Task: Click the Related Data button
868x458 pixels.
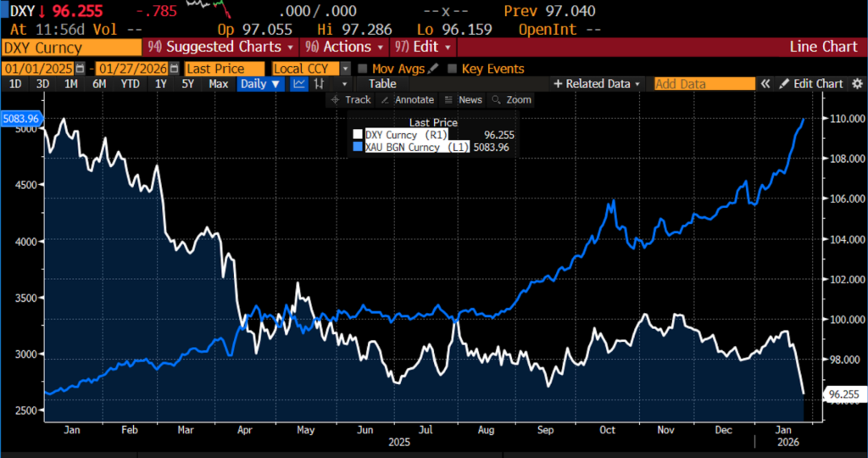Action: click(x=597, y=84)
